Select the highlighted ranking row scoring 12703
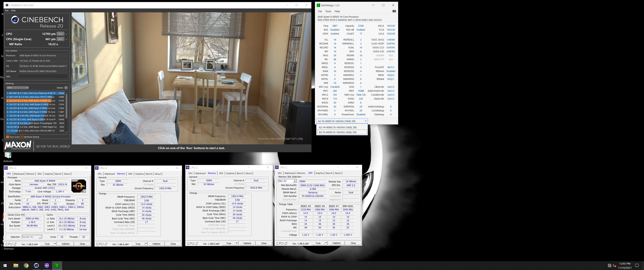The width and height of the screenshot is (644, 270). coord(35,101)
